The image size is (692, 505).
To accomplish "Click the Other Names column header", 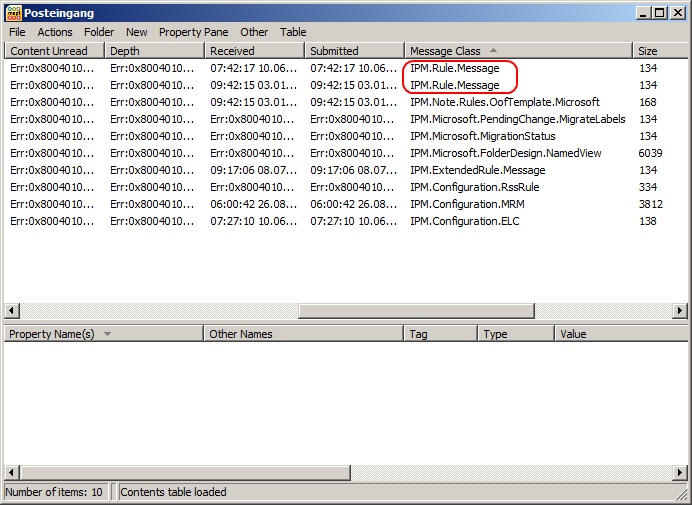I will 304,334.
